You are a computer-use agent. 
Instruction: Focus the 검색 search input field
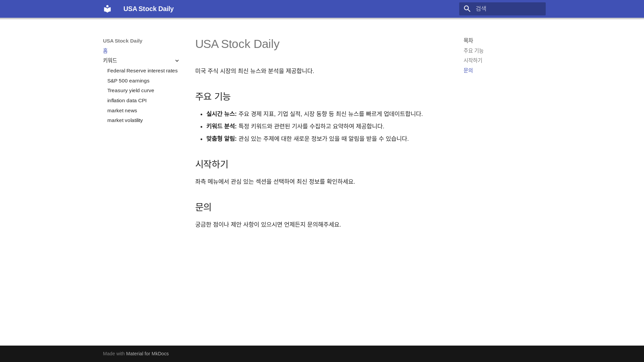[502, 9]
